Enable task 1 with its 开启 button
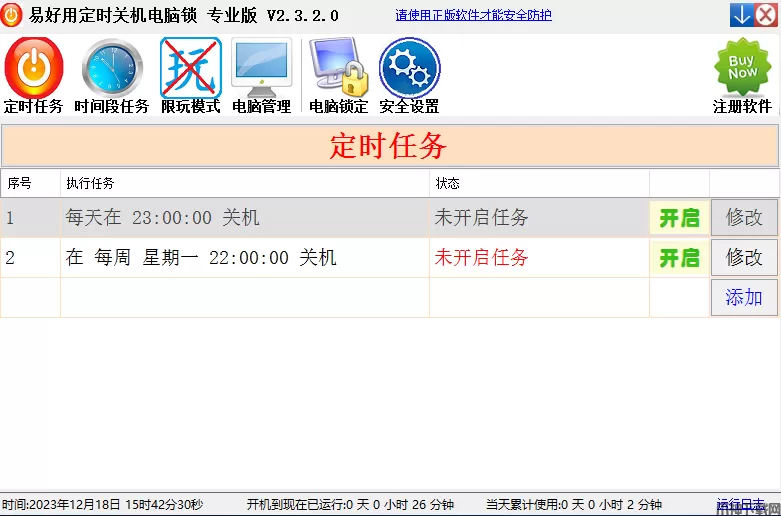Image resolution: width=781 pixels, height=516 pixels. click(679, 218)
